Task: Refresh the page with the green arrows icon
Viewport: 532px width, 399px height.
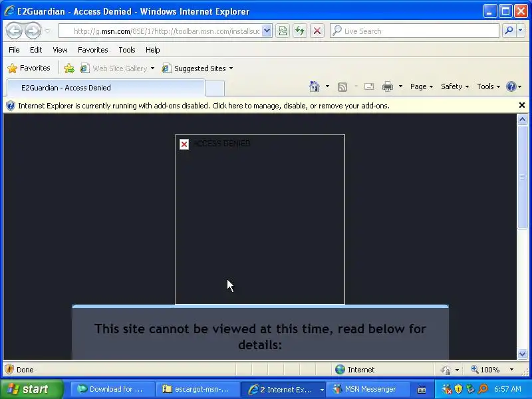Action: [x=300, y=31]
